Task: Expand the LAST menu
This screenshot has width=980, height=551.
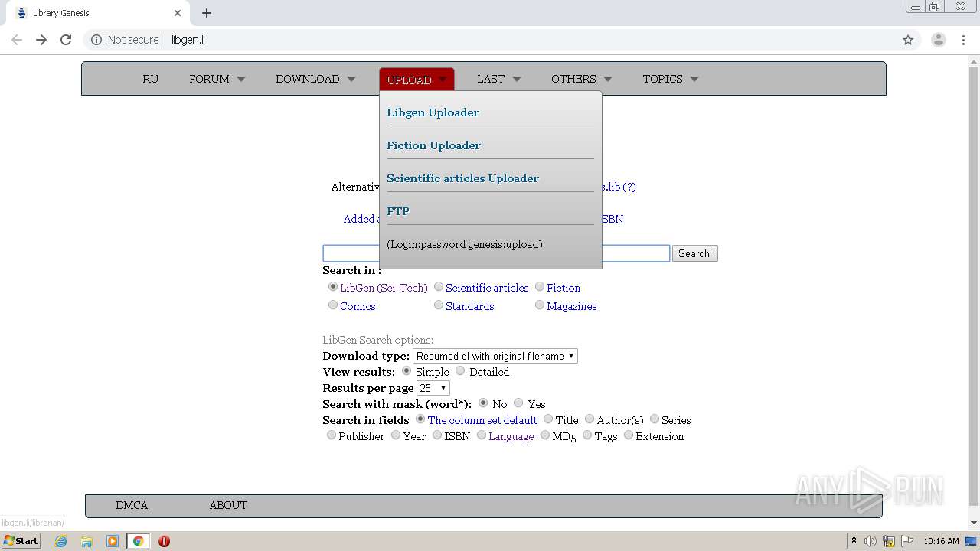Action: [498, 79]
